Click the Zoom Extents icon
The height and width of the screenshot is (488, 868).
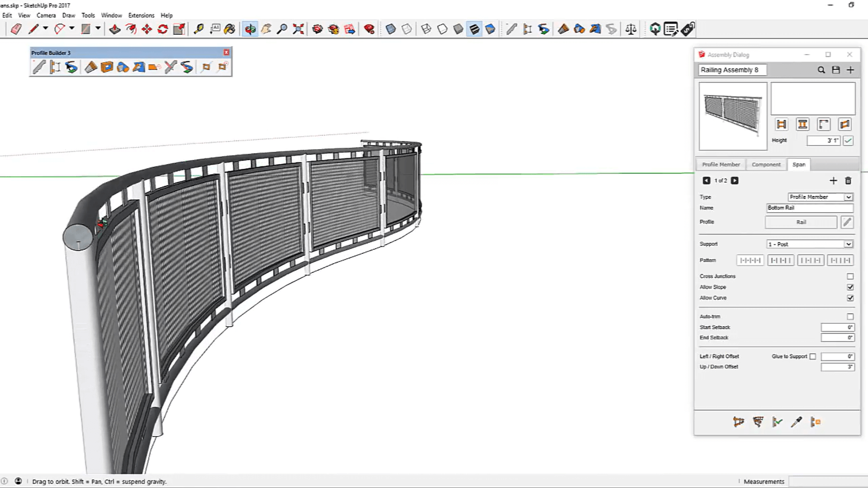click(x=298, y=29)
